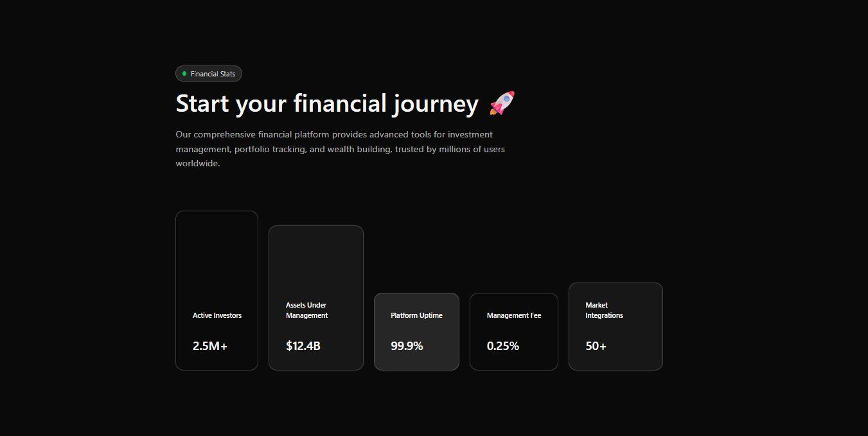Click the Market Integrations label
This screenshot has width=868, height=436.
point(604,310)
